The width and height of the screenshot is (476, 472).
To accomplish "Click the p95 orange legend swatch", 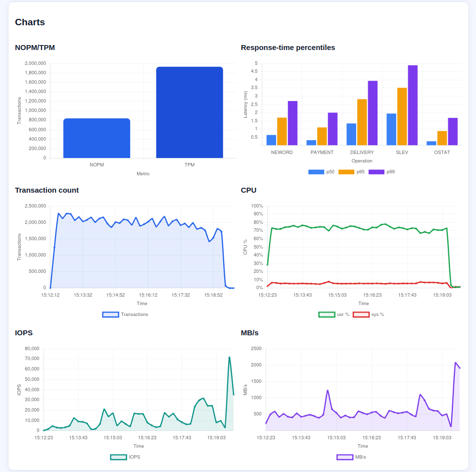I will point(346,172).
